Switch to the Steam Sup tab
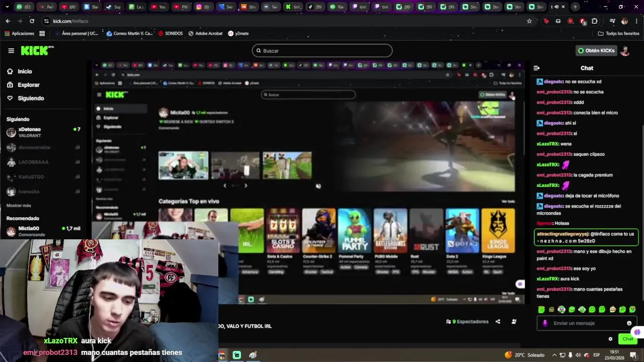Screen dimensions: 644x362 pos(114,7)
